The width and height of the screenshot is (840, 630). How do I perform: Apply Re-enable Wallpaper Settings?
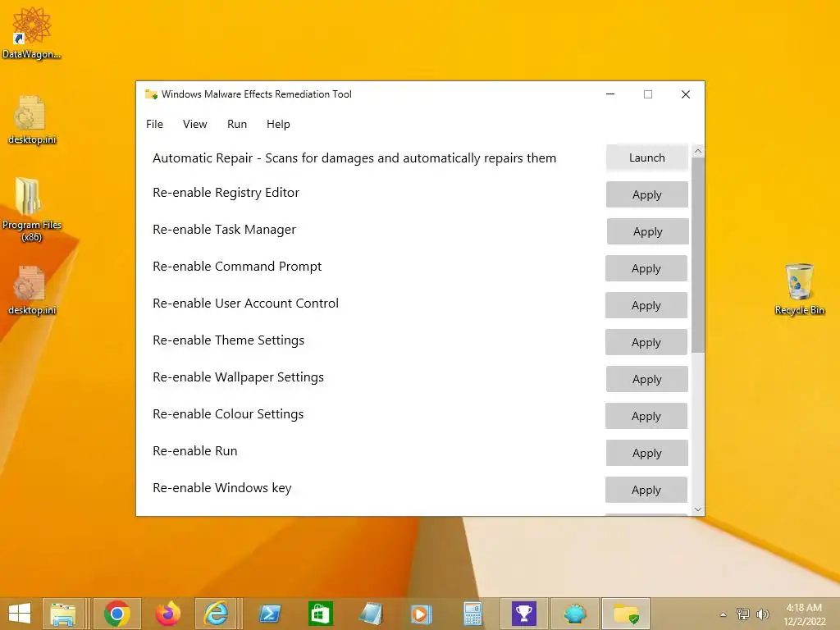point(647,379)
